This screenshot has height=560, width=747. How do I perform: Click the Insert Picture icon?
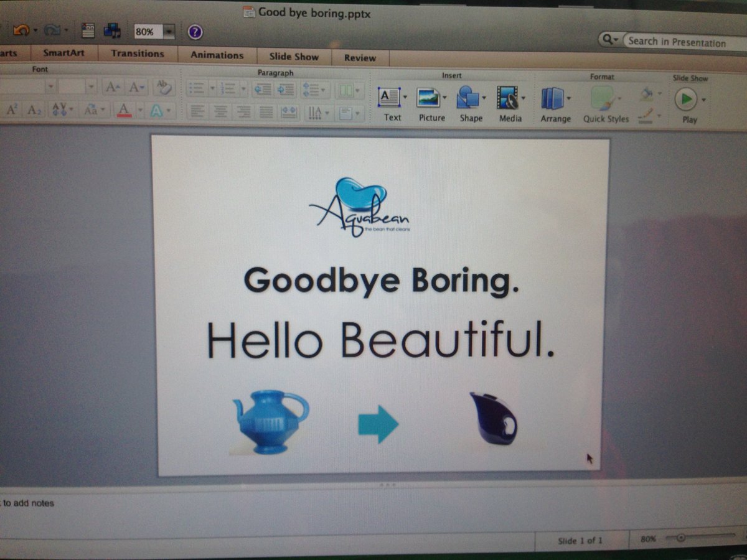[x=429, y=98]
